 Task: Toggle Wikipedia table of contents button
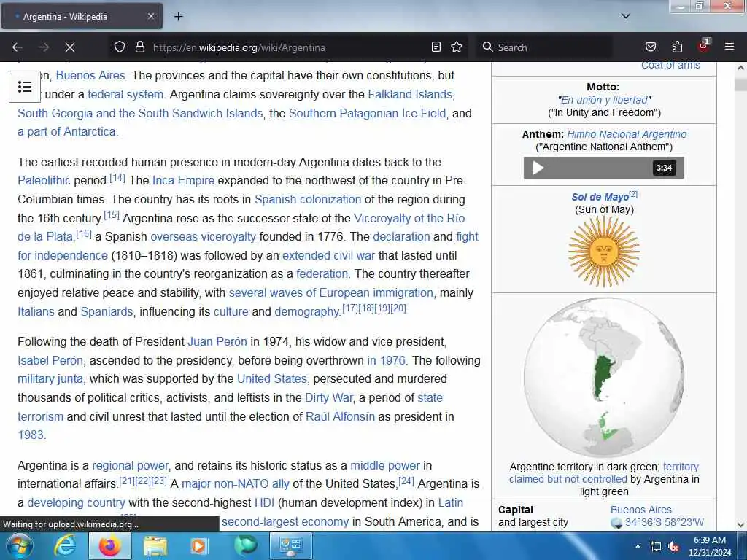(x=25, y=87)
